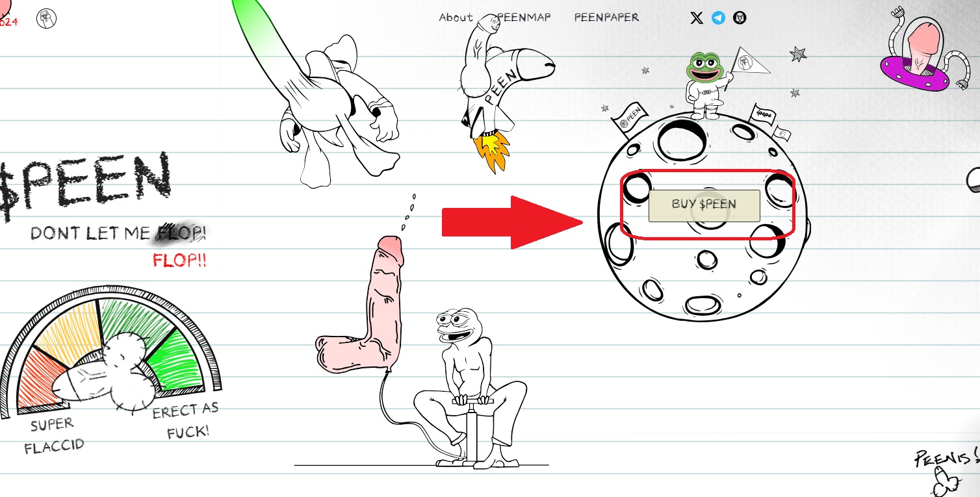Click the white flag held by Pepe astronaut
980x497 pixels.
[751, 60]
